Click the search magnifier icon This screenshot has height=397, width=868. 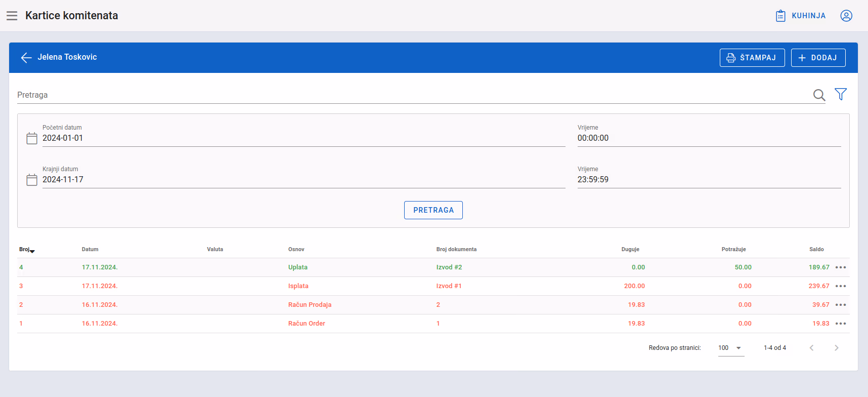[x=819, y=95]
